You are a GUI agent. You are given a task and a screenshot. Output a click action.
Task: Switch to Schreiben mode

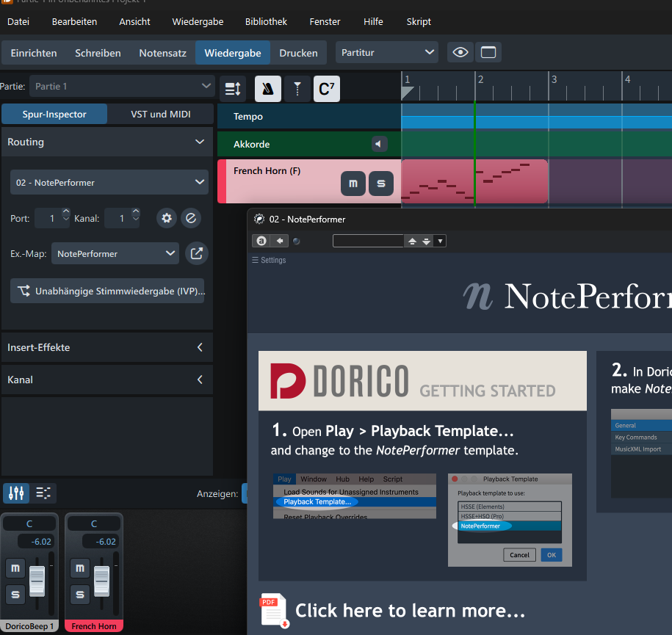98,53
